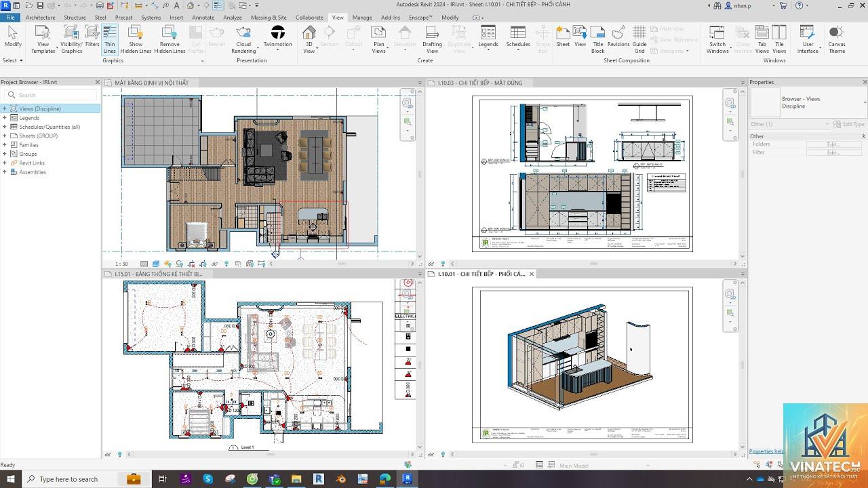
Task: Place View on sheet tool
Action: pos(580,38)
